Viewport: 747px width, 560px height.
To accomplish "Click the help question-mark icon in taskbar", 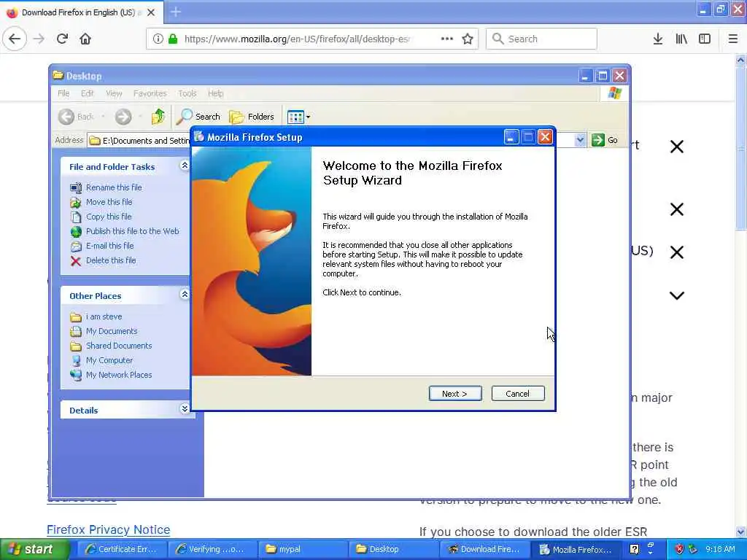I will point(634,549).
